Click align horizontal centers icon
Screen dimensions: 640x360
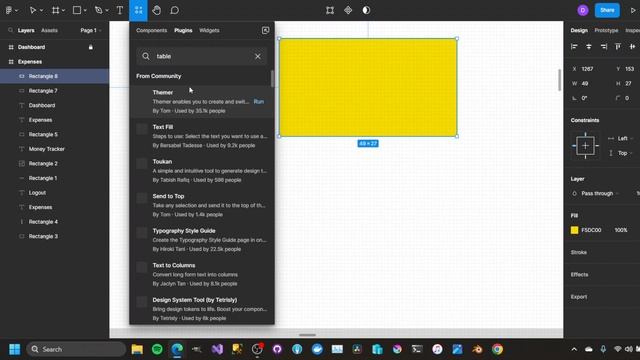point(589,47)
